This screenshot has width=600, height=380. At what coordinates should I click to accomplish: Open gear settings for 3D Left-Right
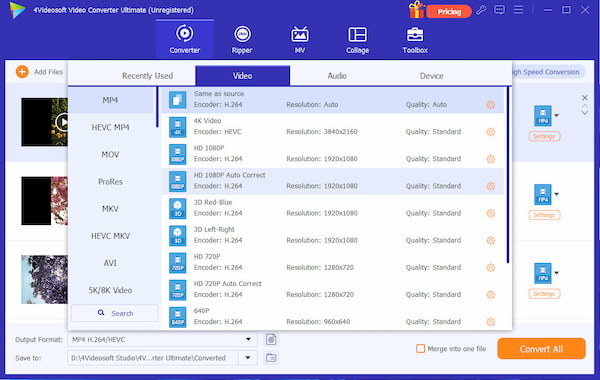point(491,240)
